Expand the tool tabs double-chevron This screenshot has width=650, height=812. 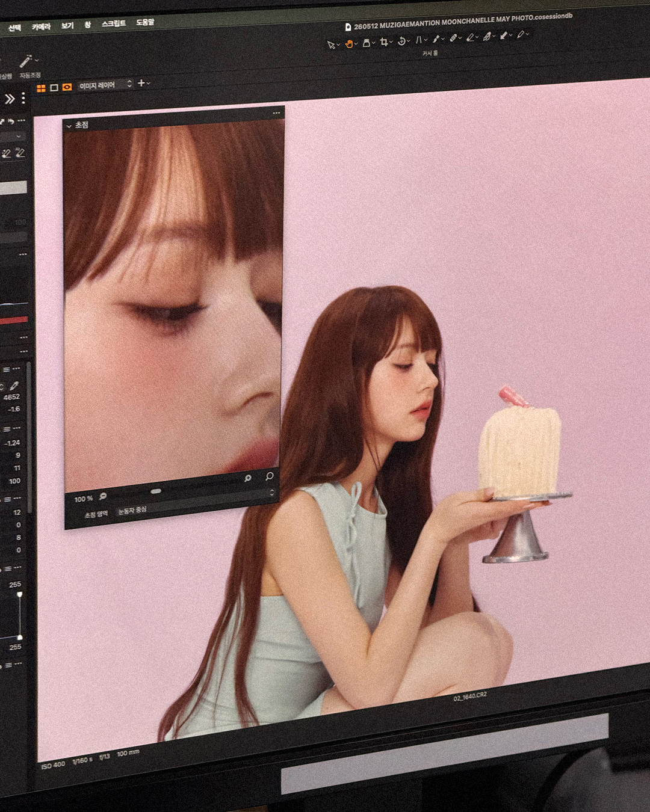point(10,99)
